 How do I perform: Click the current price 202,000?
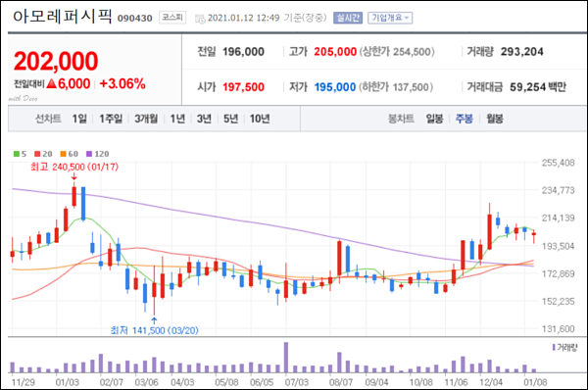56,61
